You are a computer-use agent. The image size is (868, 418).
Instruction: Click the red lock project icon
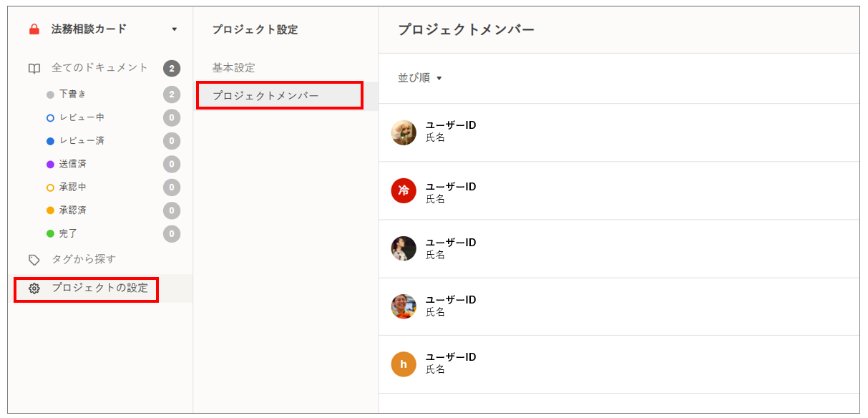click(x=34, y=29)
